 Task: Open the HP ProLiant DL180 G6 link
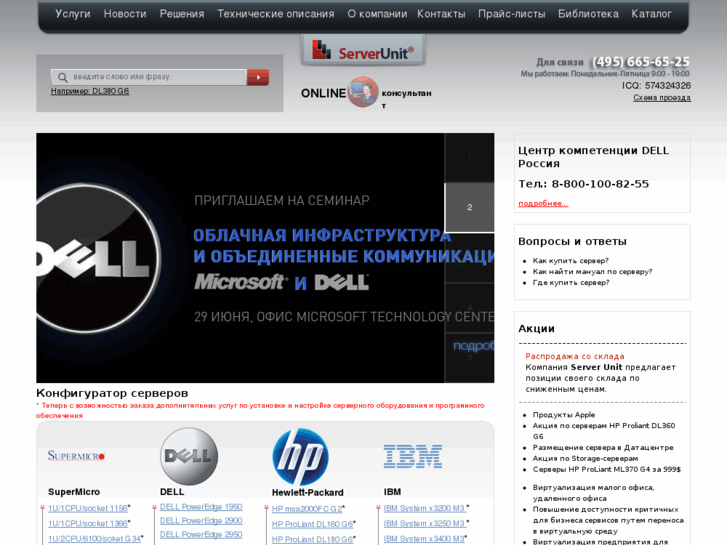pyautogui.click(x=312, y=539)
